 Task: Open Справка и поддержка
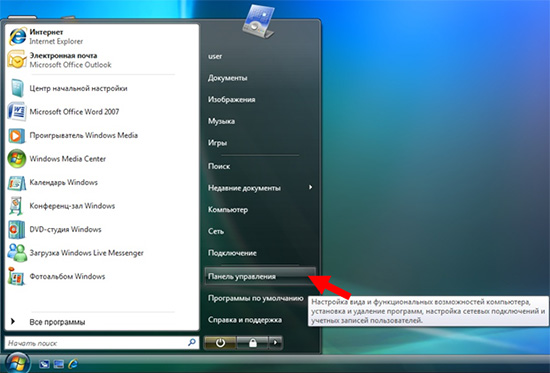tap(245, 320)
